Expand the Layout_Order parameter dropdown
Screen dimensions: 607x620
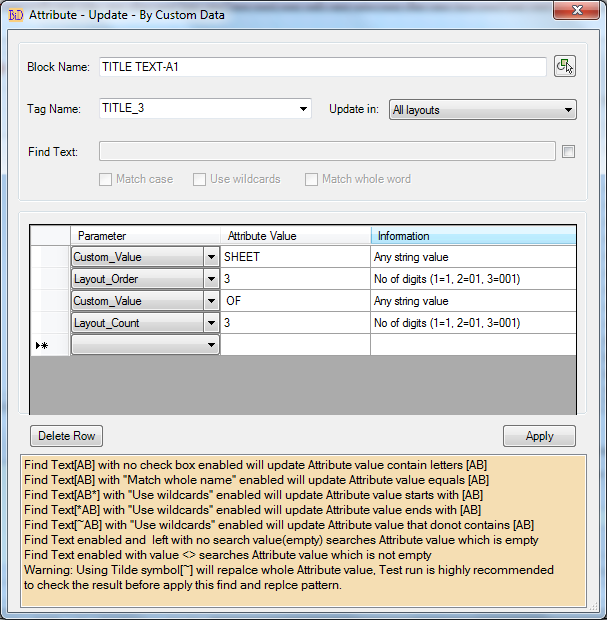(x=211, y=279)
